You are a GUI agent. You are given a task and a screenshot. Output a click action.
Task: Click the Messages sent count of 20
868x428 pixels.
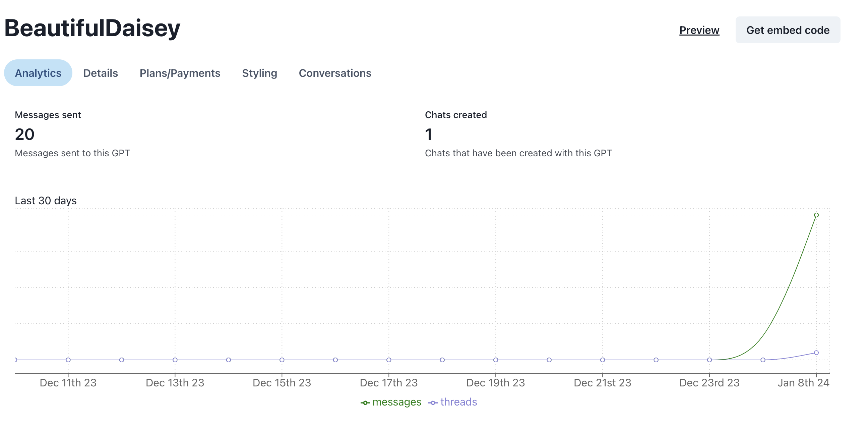pyautogui.click(x=24, y=134)
